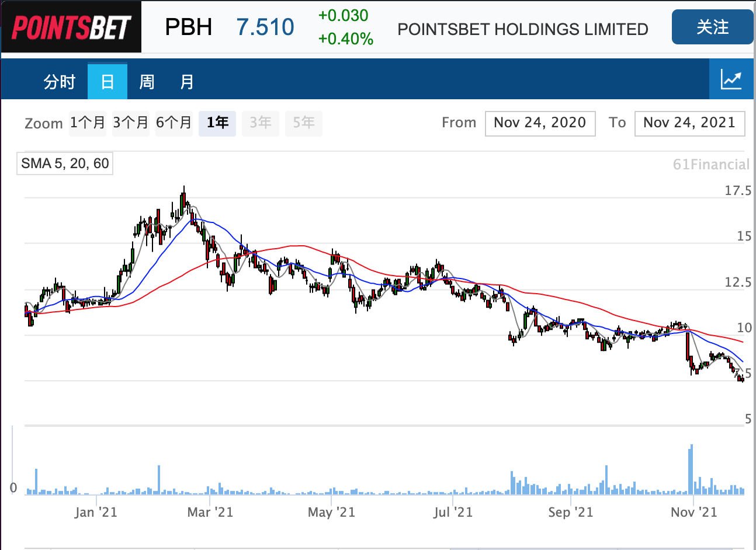Set zoom to 1个月

[88, 123]
